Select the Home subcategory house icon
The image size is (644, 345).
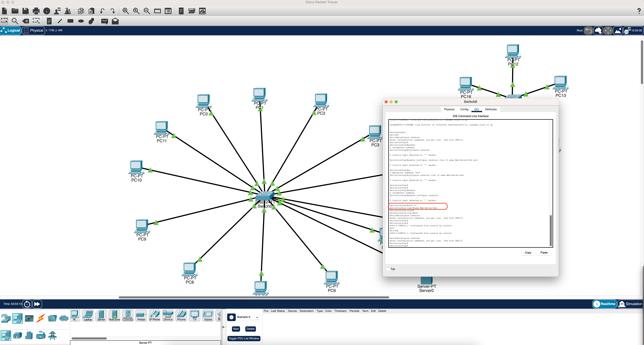18,335
